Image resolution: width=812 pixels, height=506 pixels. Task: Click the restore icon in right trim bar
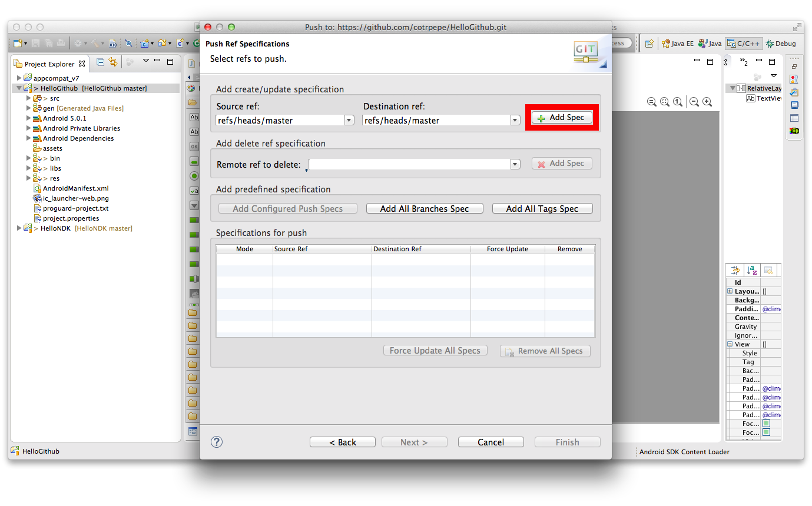point(794,66)
